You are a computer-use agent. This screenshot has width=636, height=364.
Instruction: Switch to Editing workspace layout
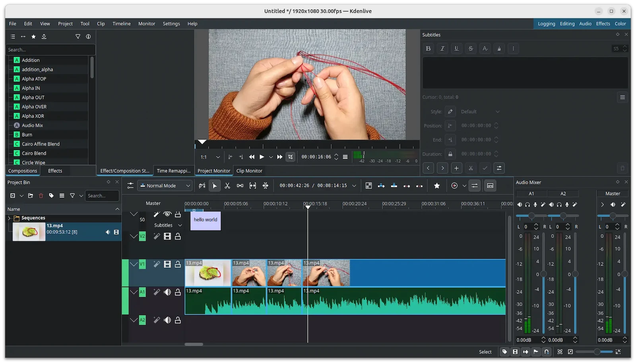coord(567,24)
